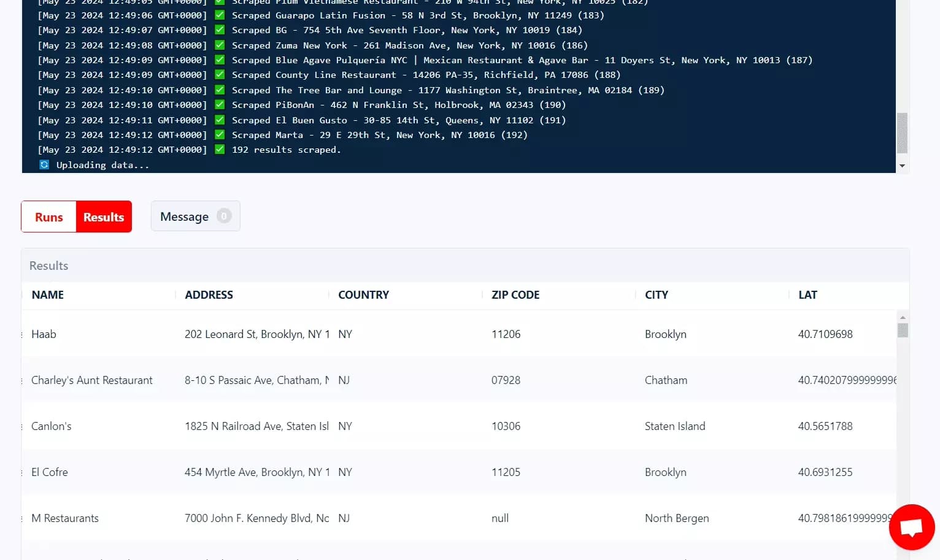Click the checkmark beside "Scraped PiBonAn" entry
The height and width of the screenshot is (560, 940).
click(x=219, y=104)
